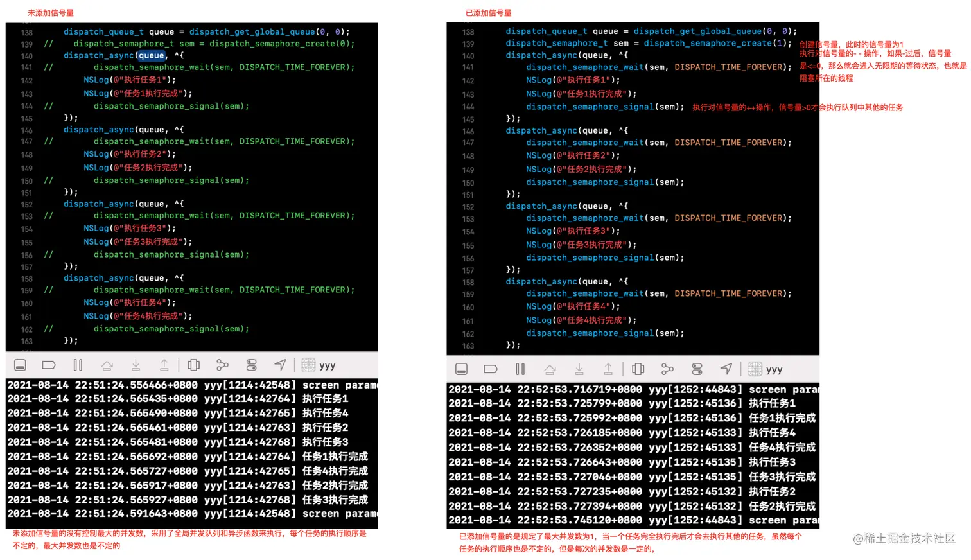Click Simulate Location arrow in left debug bar

[x=280, y=365]
